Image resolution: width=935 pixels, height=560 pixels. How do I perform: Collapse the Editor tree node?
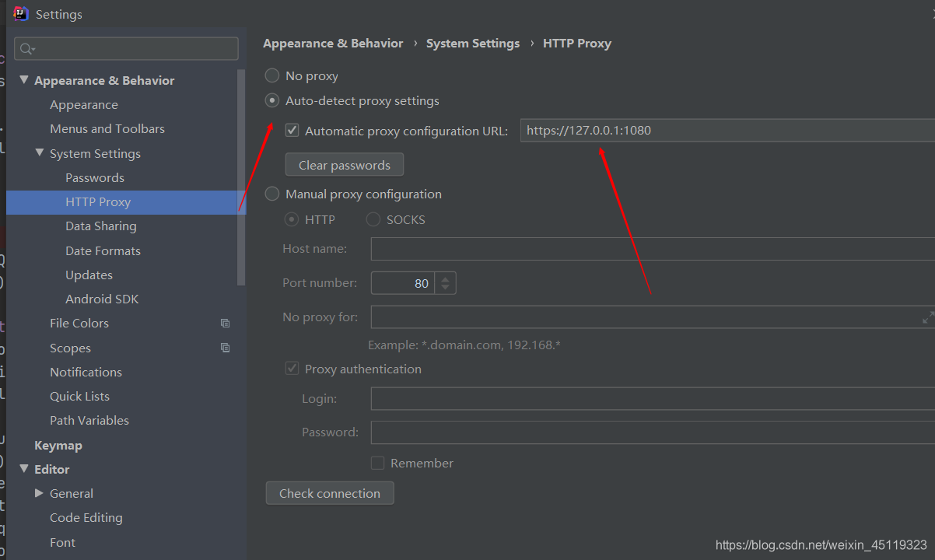pos(23,469)
